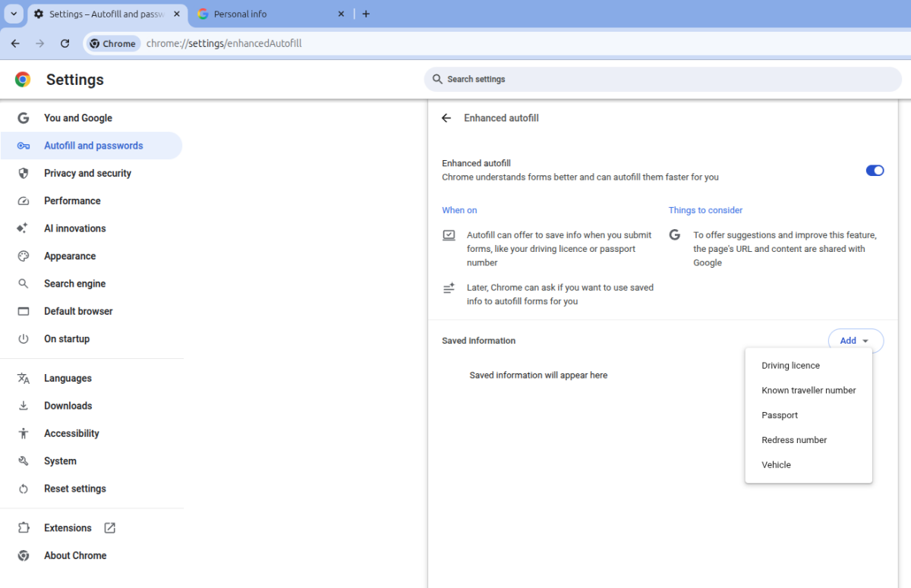Select Vehicle from the dropdown list
This screenshot has width=911, height=588.
pyautogui.click(x=776, y=465)
